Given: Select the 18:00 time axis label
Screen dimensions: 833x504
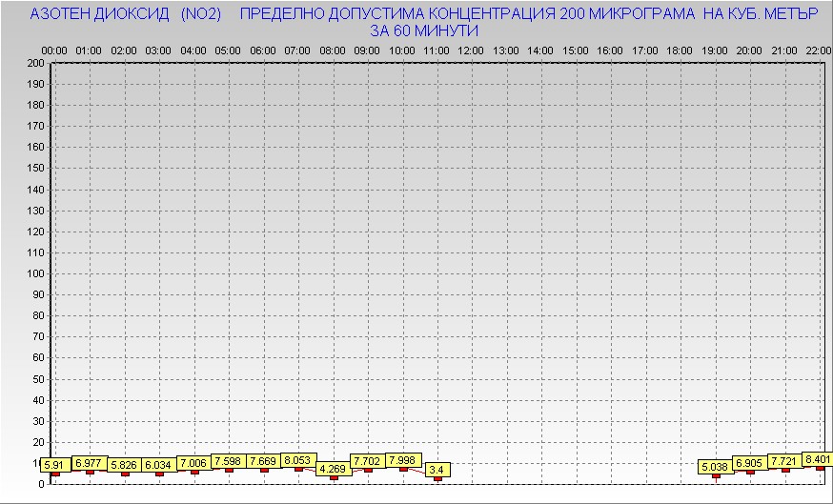Looking at the screenshot, I should (680, 50).
